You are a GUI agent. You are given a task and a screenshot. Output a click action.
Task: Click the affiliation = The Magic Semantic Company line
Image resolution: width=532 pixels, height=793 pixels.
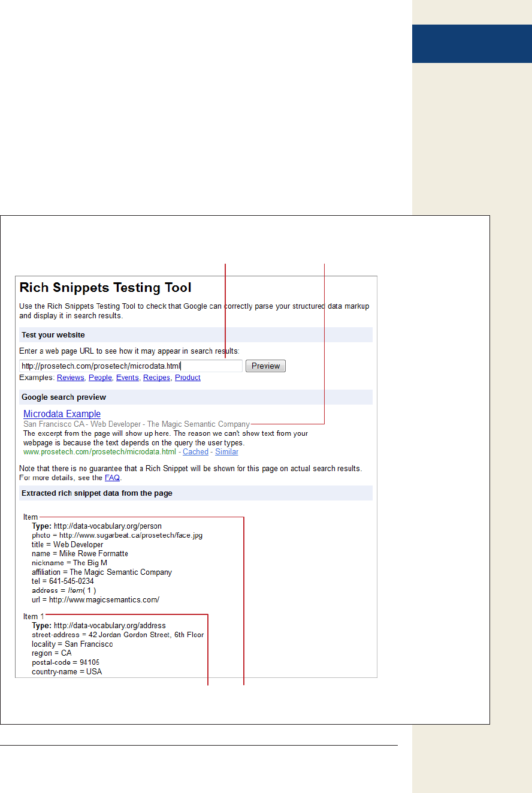[102, 572]
